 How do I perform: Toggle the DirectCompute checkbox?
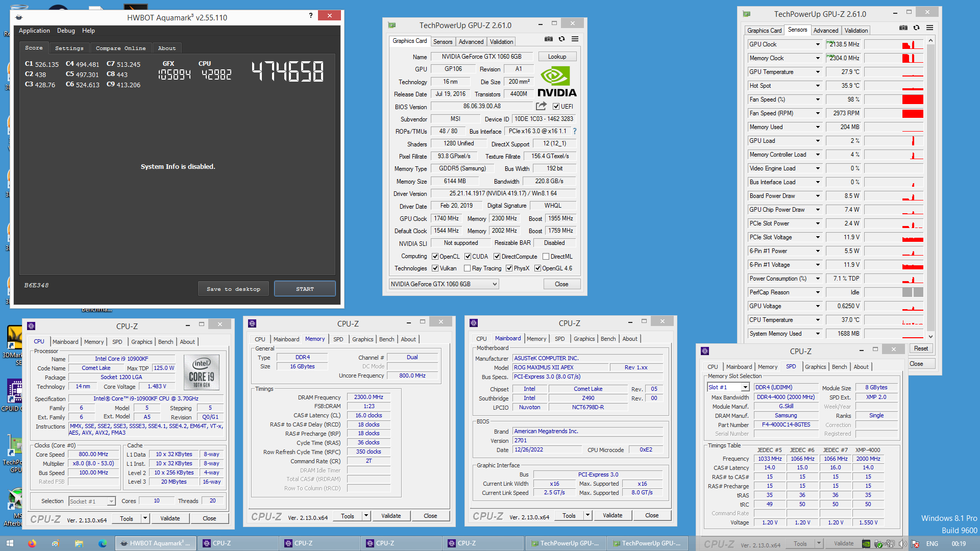pyautogui.click(x=497, y=257)
